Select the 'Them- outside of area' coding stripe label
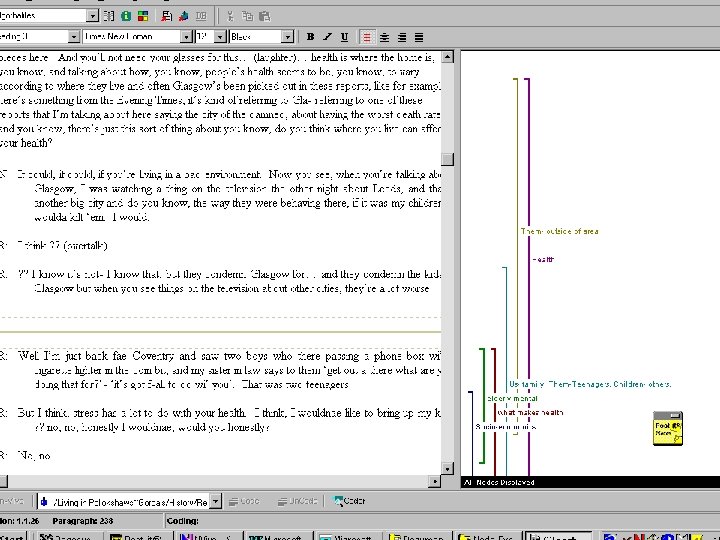 click(559, 231)
